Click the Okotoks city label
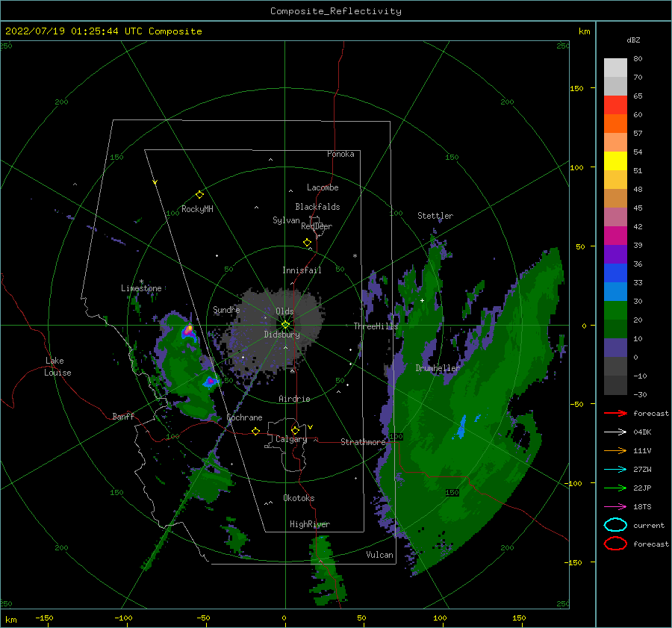 [299, 498]
